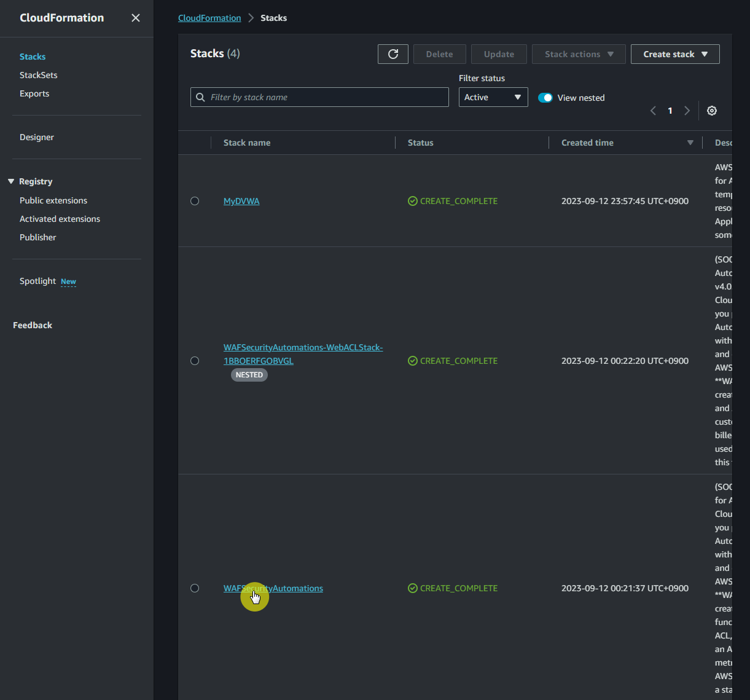Toggle the View nested switch
The width and height of the screenshot is (750, 700).
(x=545, y=98)
